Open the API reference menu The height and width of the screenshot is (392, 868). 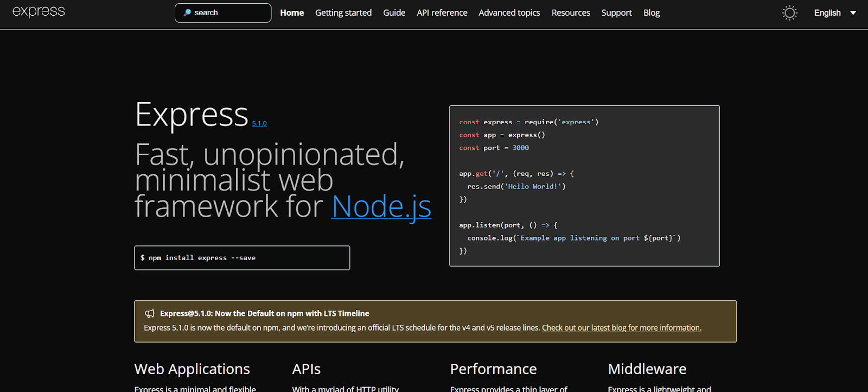[442, 13]
